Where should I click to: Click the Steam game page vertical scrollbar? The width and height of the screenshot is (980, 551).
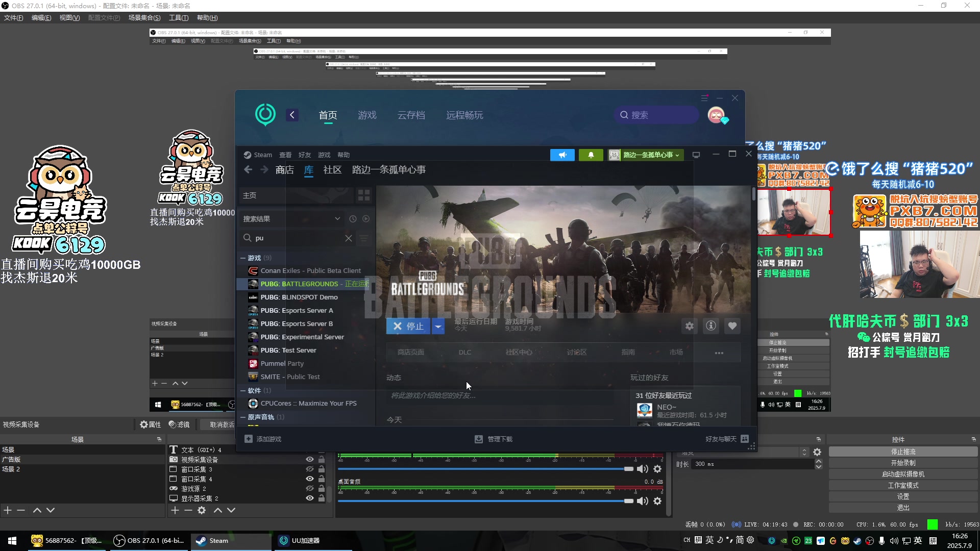(x=753, y=194)
